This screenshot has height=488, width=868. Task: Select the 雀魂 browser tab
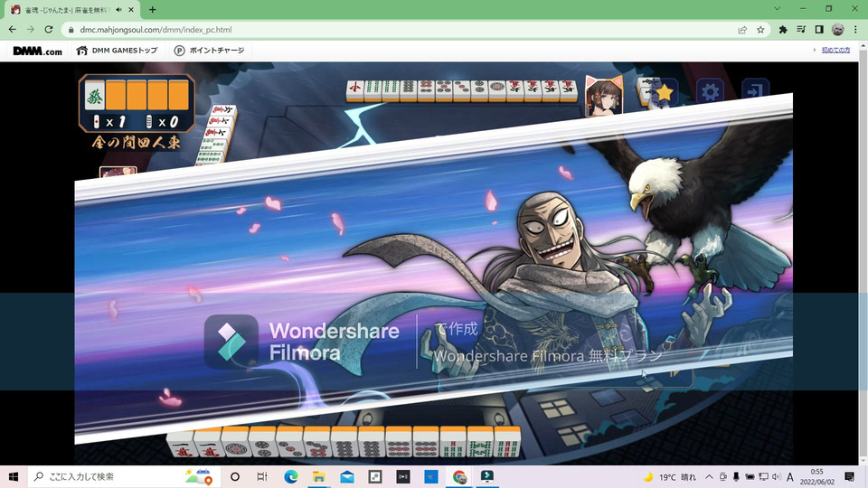point(72,9)
